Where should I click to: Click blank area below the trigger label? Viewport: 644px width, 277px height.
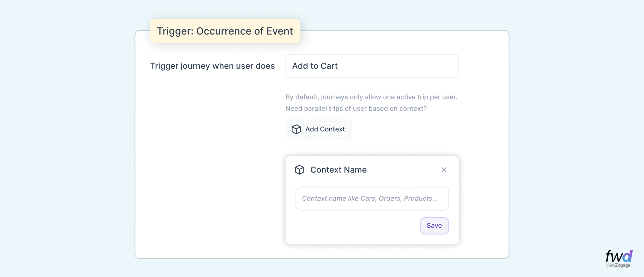(212, 151)
